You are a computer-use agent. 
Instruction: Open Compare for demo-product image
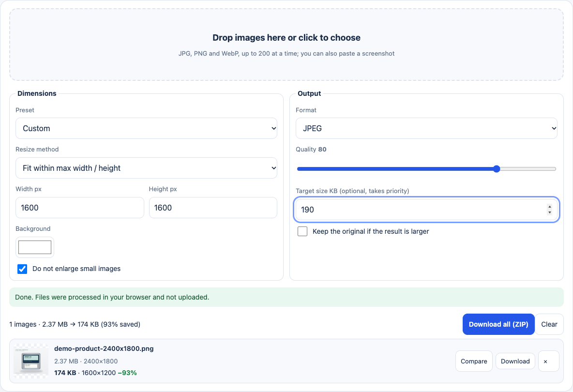[x=474, y=362]
